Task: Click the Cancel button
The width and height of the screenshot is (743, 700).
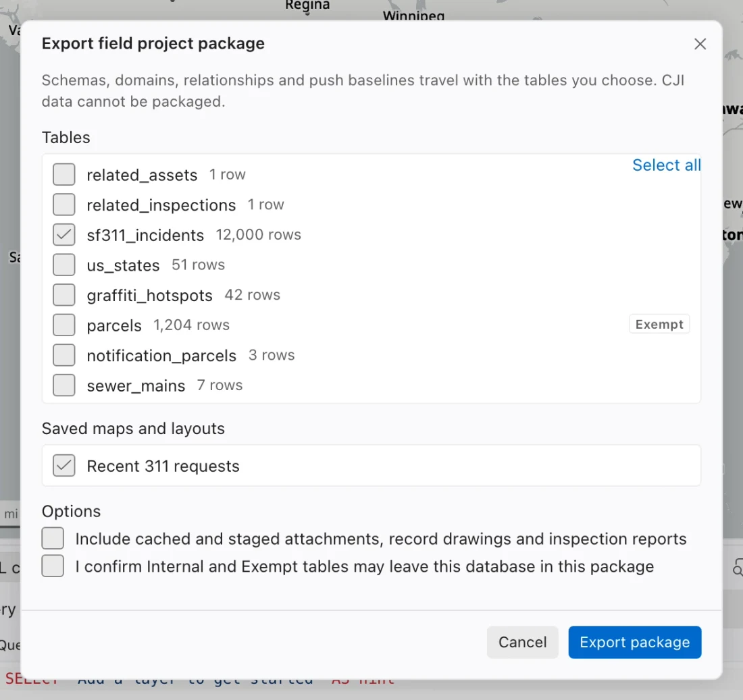Action: 522,642
